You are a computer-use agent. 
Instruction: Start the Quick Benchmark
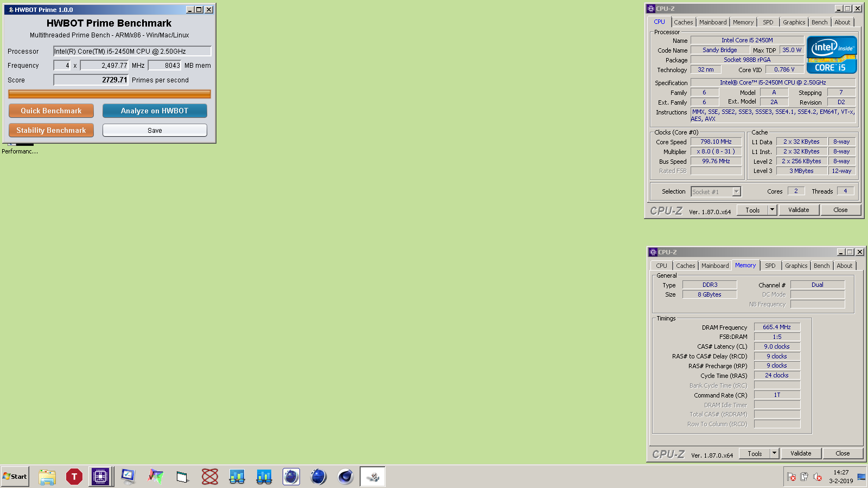point(51,111)
